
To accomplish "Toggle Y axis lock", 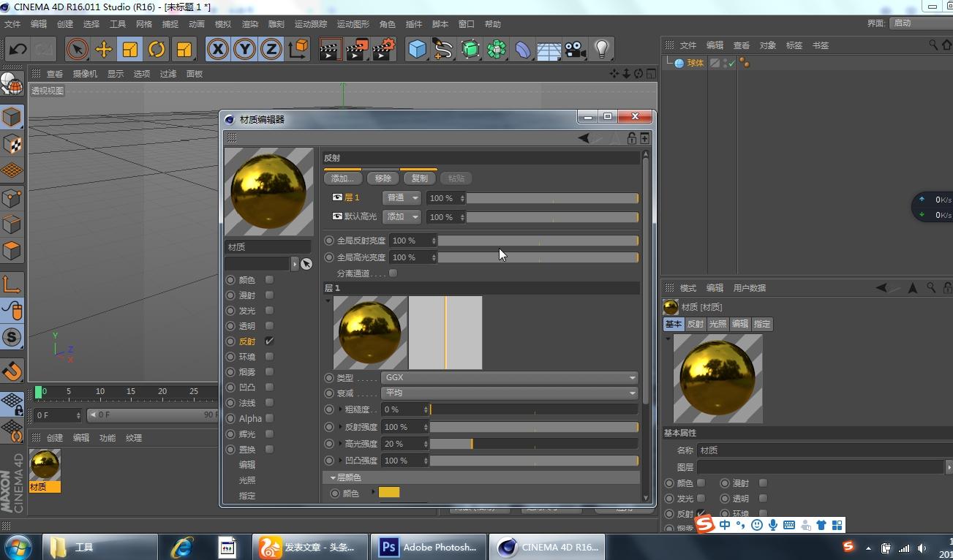I will [x=244, y=50].
